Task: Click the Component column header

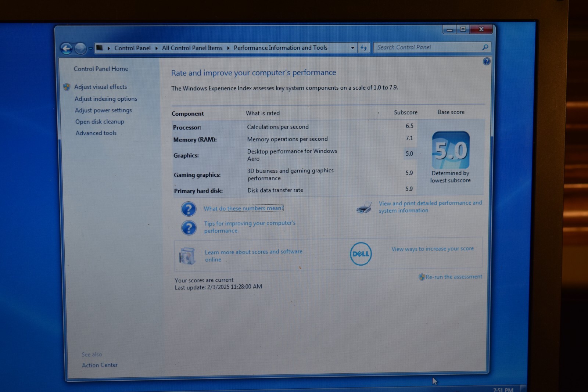Action: click(x=188, y=114)
